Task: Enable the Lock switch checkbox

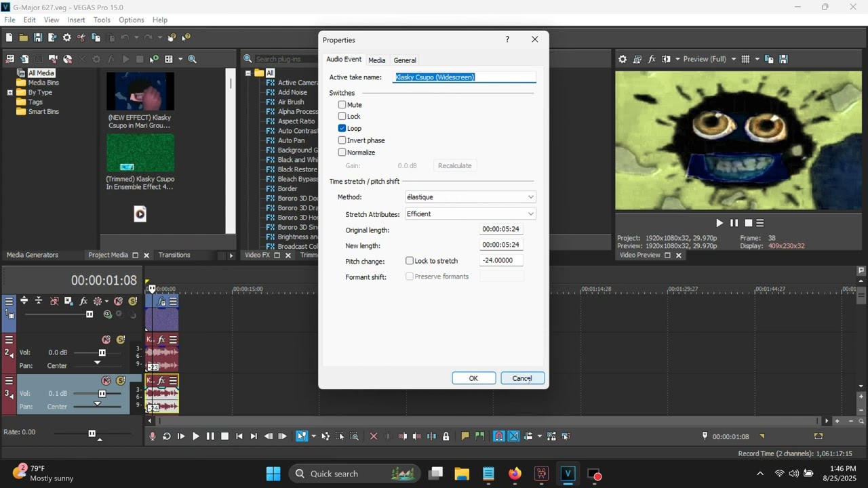Action: (342, 117)
